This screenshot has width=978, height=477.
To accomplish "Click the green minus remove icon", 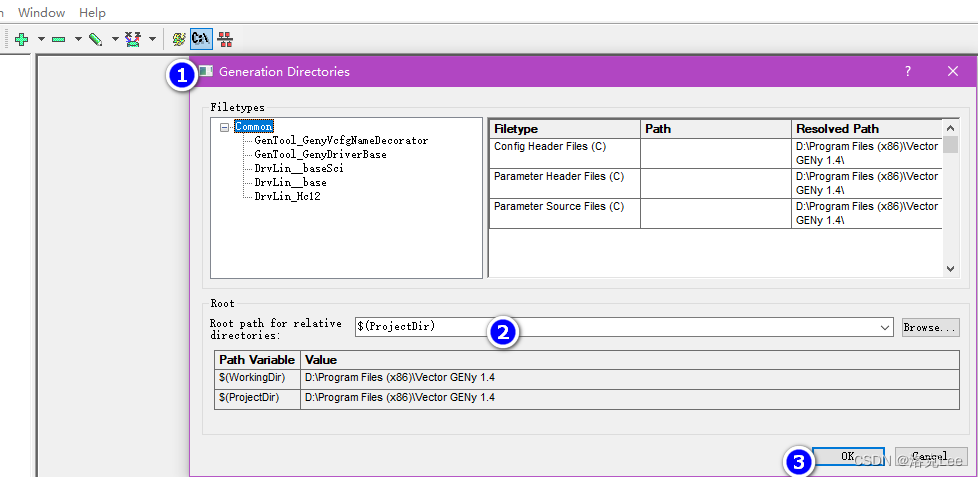I will 59,39.
